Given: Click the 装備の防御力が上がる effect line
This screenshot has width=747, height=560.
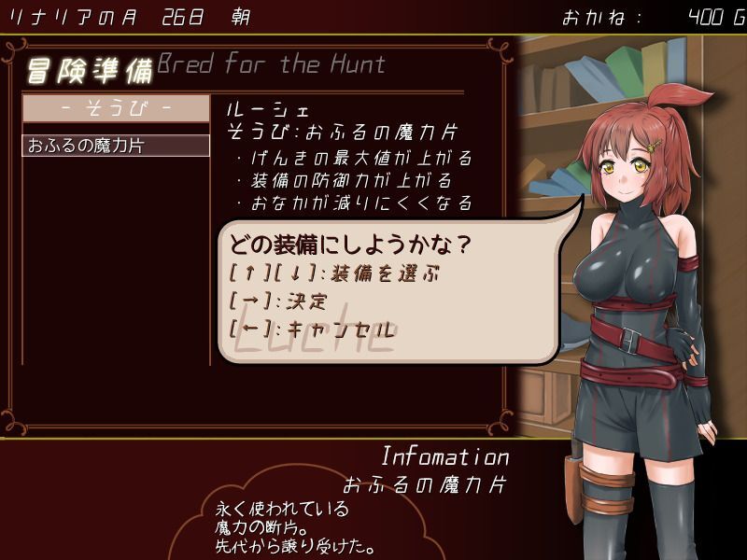Looking at the screenshot, I should pos(345,180).
